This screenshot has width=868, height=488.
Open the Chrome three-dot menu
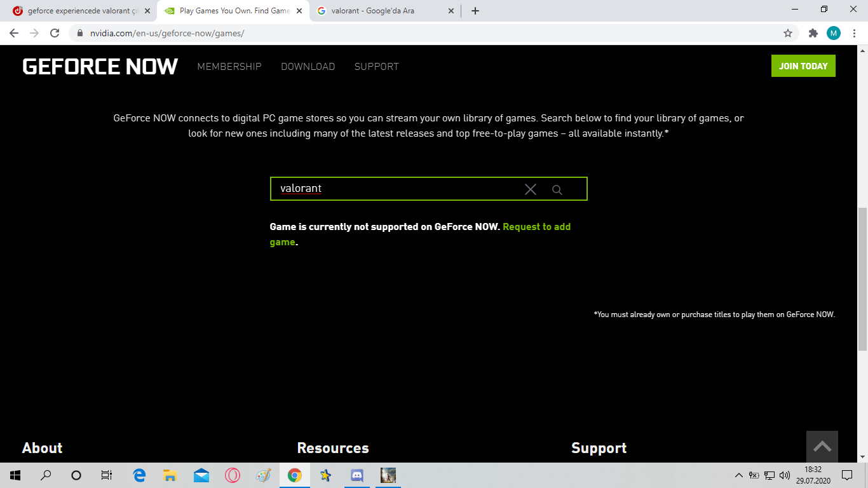(853, 33)
